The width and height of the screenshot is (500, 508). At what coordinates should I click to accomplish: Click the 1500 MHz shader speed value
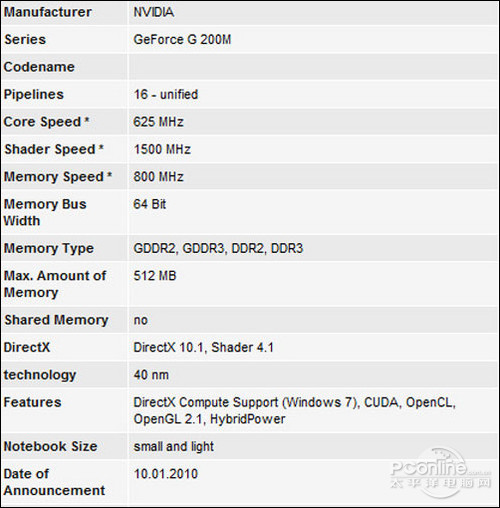click(162, 149)
